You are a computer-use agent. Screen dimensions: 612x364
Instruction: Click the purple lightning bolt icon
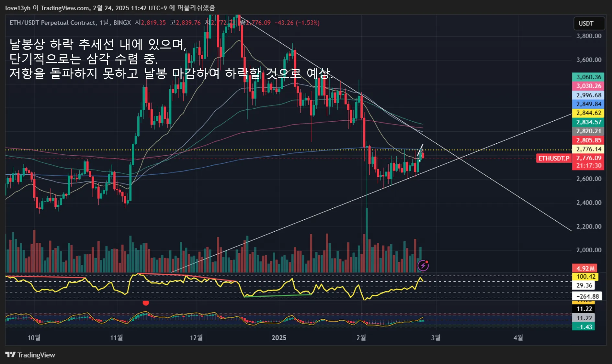coord(423,266)
